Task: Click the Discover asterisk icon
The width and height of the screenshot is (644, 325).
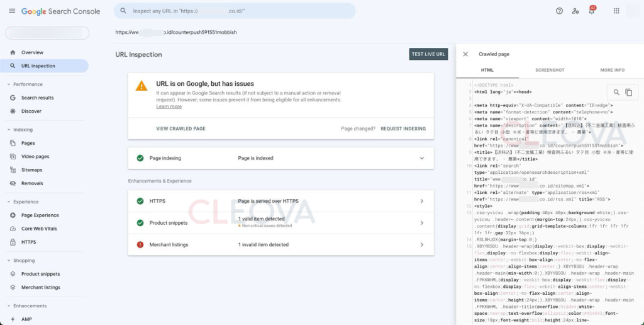Action: pos(13,111)
